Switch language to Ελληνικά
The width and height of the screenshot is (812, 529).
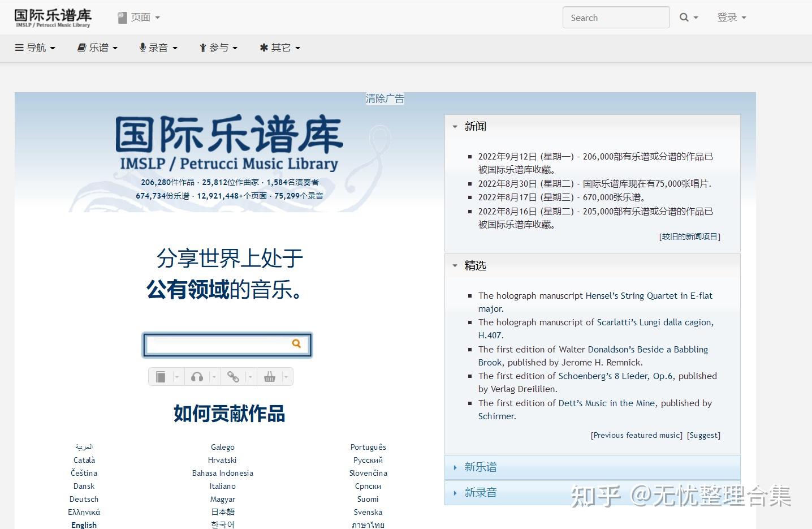84,512
